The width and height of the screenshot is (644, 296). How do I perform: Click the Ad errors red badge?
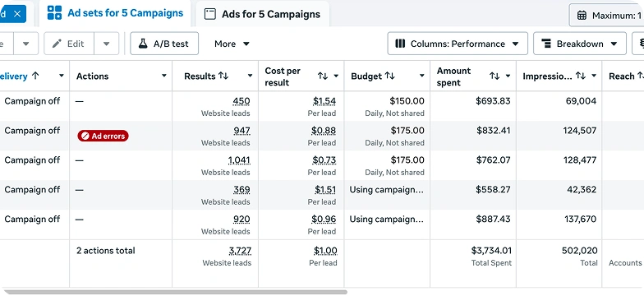(103, 136)
